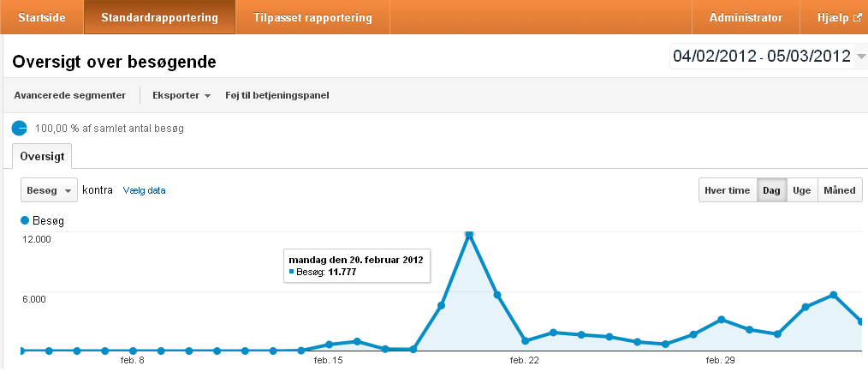Switch chart granularity to Hver time
The image size is (868, 372).
point(727,190)
